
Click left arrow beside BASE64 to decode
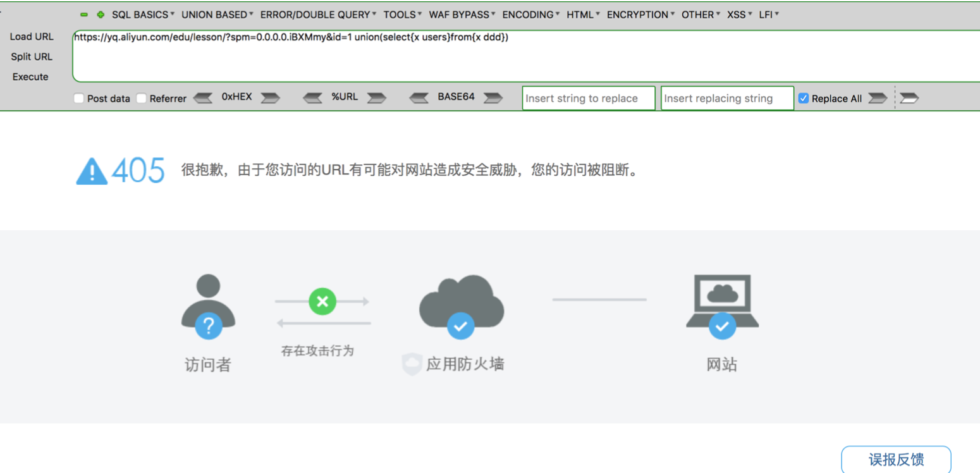(x=420, y=98)
